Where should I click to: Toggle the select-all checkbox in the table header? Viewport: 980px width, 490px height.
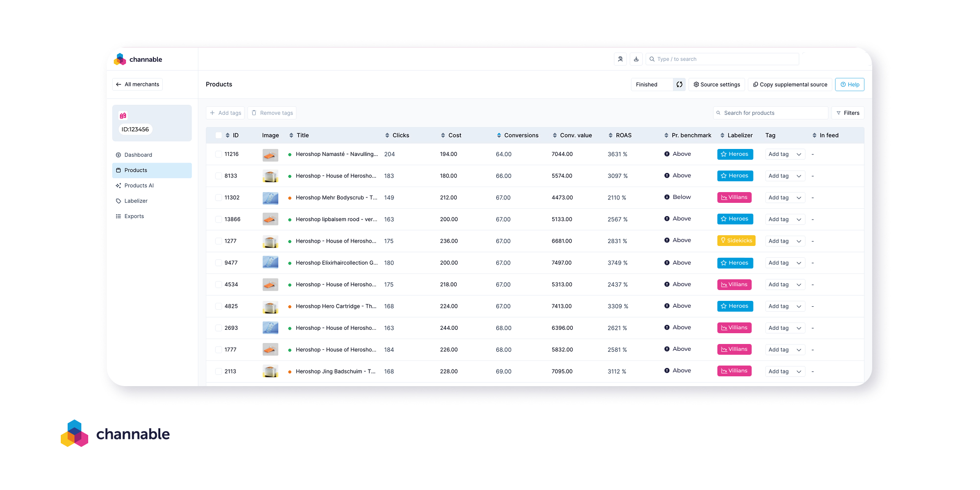click(x=219, y=135)
